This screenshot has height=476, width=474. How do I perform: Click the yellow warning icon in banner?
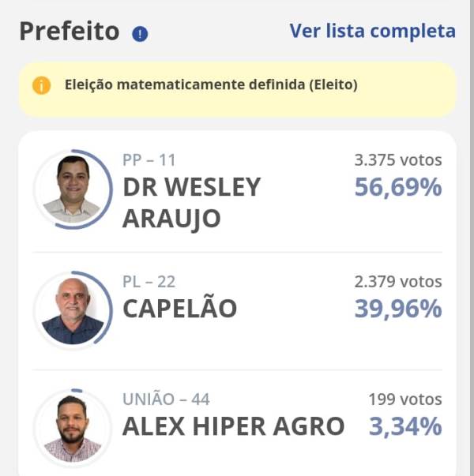[x=42, y=84]
